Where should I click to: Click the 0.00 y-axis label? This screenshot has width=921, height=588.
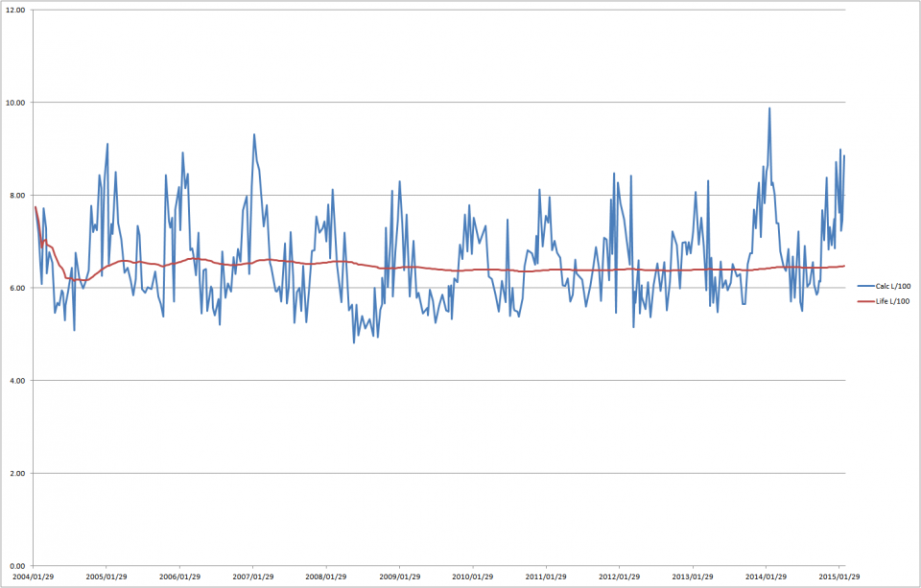pos(17,566)
